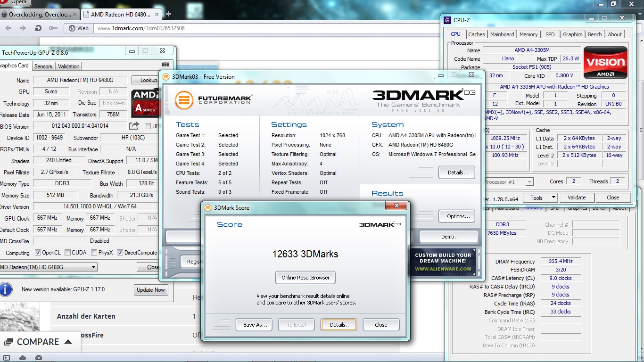
Task: Expand the COMPARE panel on the webpage
Action: point(38,342)
